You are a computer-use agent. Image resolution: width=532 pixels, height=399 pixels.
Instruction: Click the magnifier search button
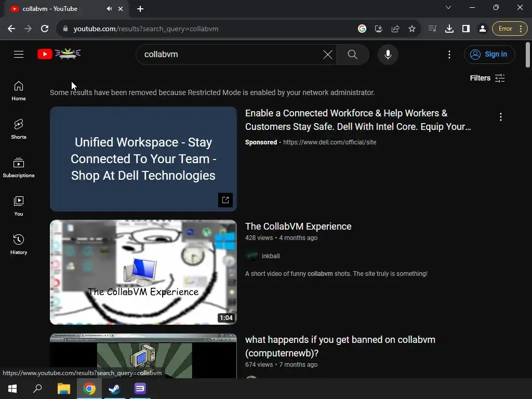[353, 54]
